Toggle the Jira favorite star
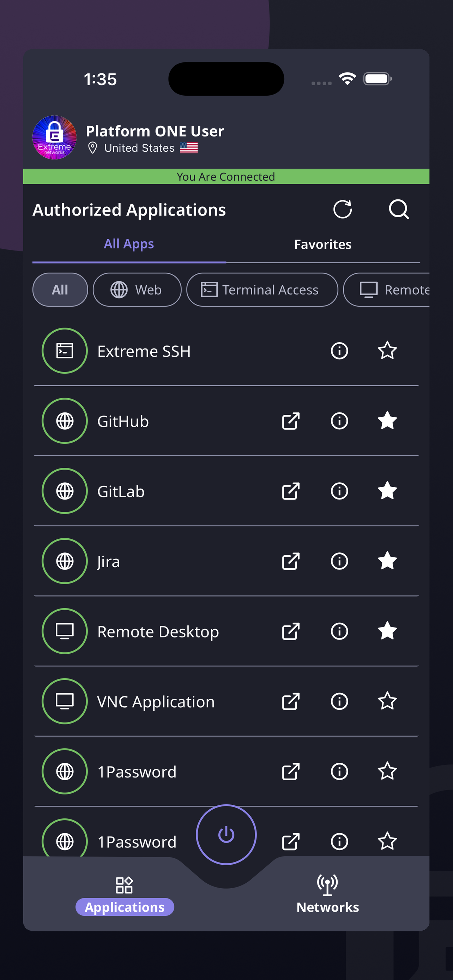The width and height of the screenshot is (453, 980). click(387, 561)
